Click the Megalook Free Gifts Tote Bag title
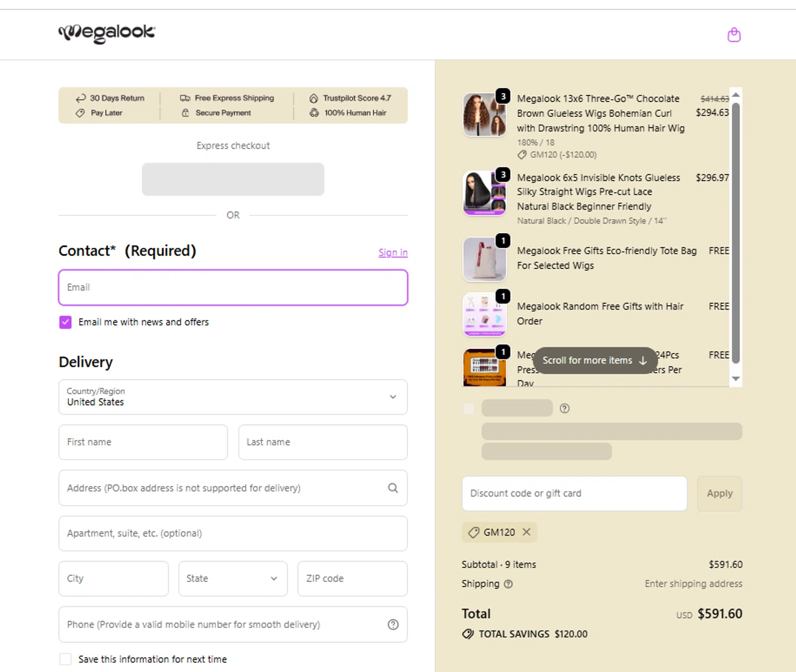Image resolution: width=796 pixels, height=672 pixels. click(607, 258)
